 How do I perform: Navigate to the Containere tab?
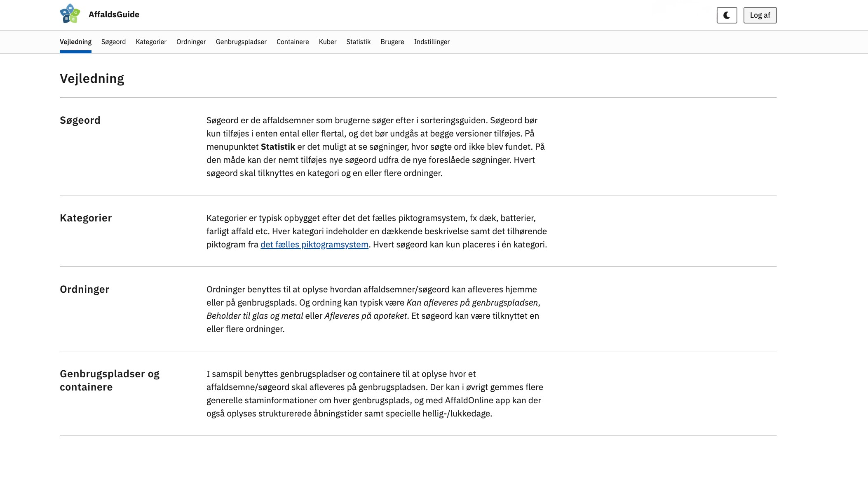click(x=293, y=42)
